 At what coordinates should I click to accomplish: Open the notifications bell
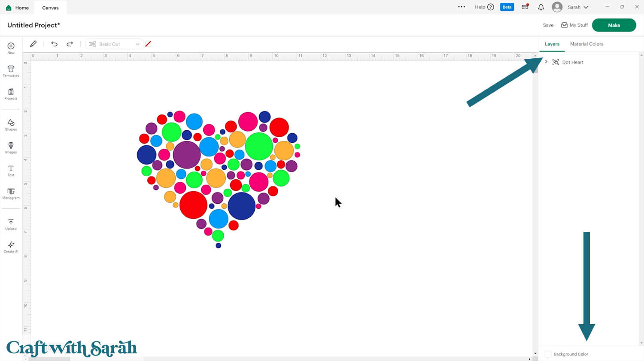(541, 7)
